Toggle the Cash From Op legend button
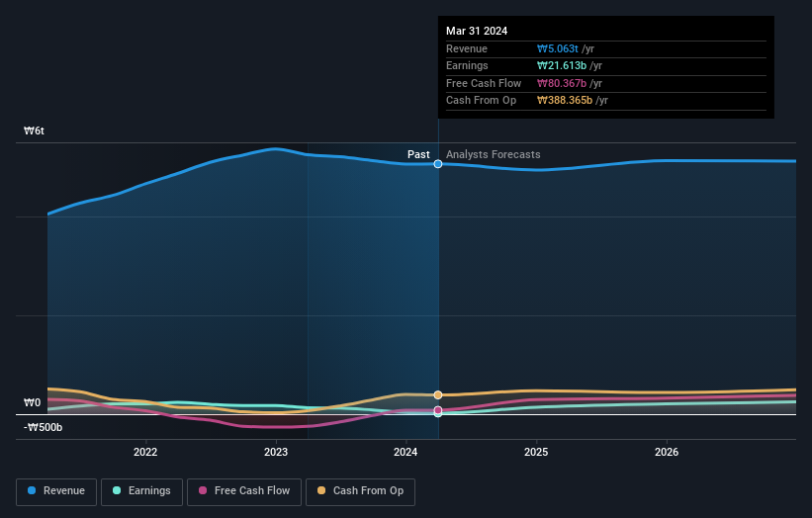The image size is (812, 518). click(x=360, y=491)
